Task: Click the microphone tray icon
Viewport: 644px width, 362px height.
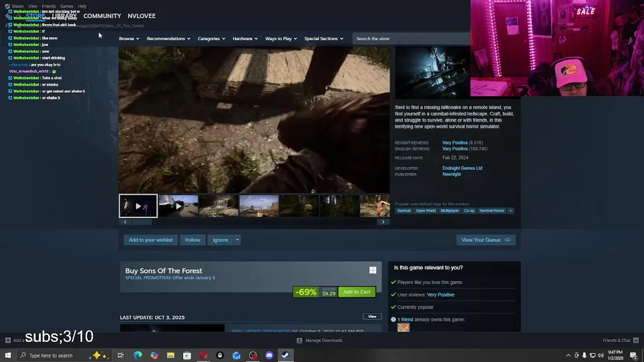Action: tap(584, 355)
